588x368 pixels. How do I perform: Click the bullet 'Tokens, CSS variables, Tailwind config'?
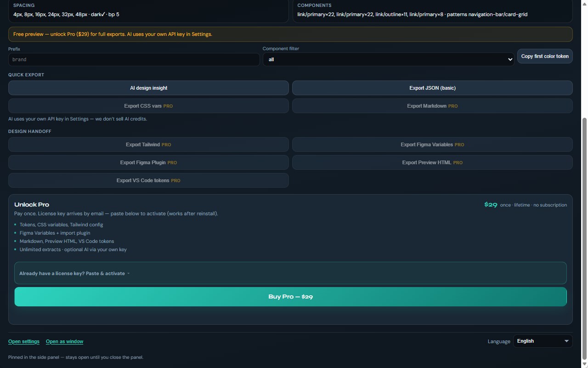click(x=61, y=224)
